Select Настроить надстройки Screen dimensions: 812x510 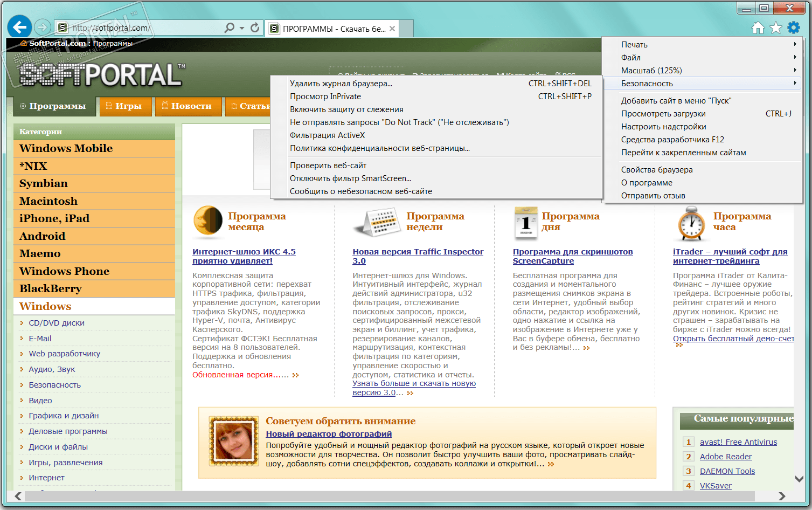[x=703, y=126]
